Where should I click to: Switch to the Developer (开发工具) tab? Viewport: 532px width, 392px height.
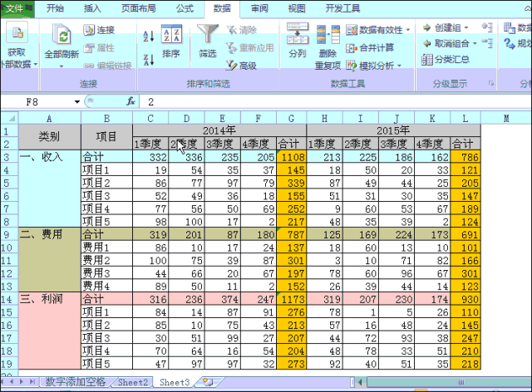click(x=342, y=8)
